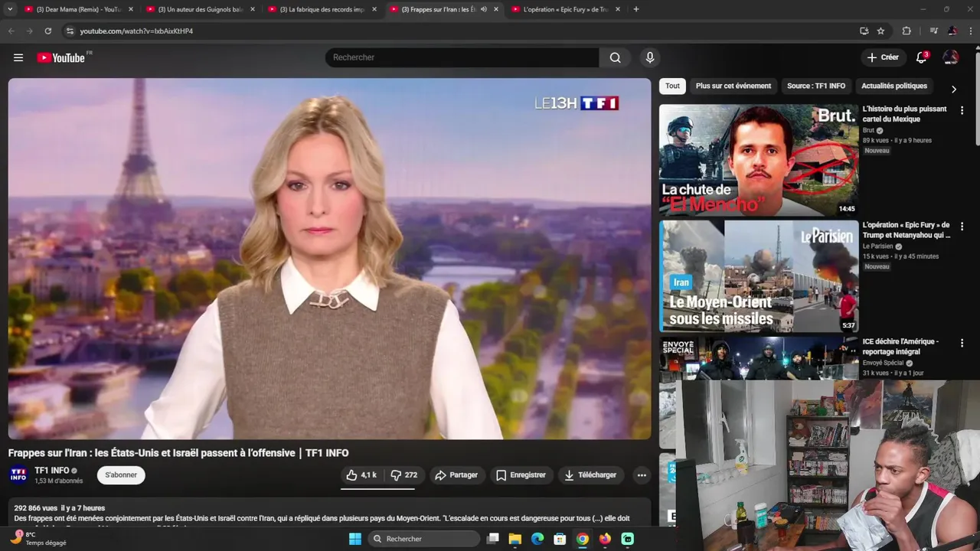The width and height of the screenshot is (980, 551).
Task: Open the TF1 INFO channel name link
Action: (x=52, y=471)
